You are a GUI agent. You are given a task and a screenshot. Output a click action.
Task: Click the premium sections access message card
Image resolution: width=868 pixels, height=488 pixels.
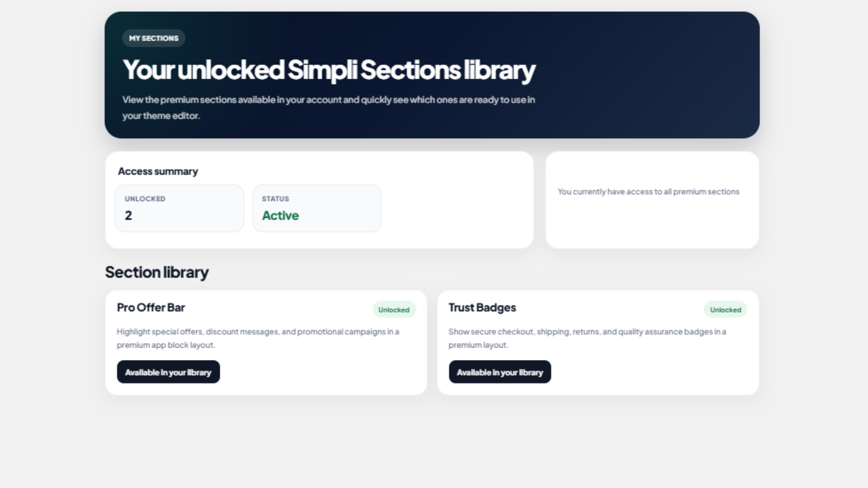[x=652, y=199]
